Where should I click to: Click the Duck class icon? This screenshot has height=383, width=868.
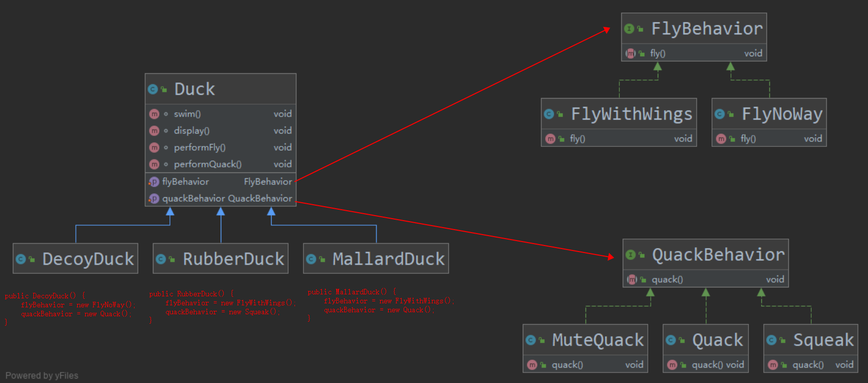point(153,89)
